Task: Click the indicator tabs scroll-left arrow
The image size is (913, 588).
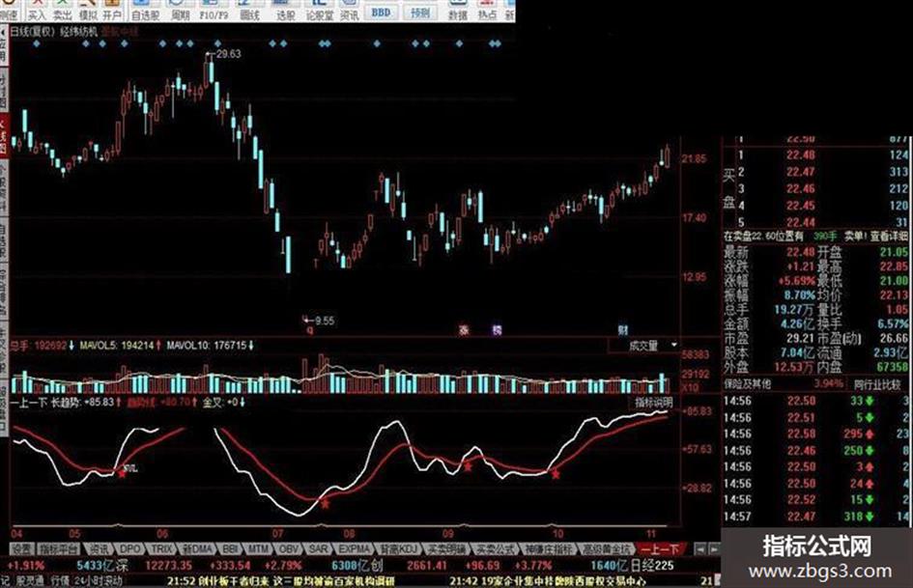Action: pyautogui.click(x=700, y=549)
